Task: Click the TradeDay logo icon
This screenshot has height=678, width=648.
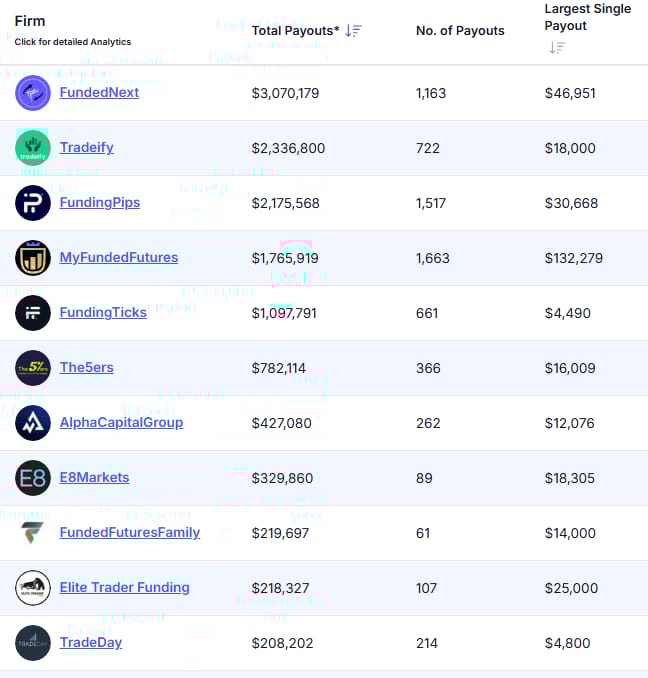Action: tap(33, 643)
